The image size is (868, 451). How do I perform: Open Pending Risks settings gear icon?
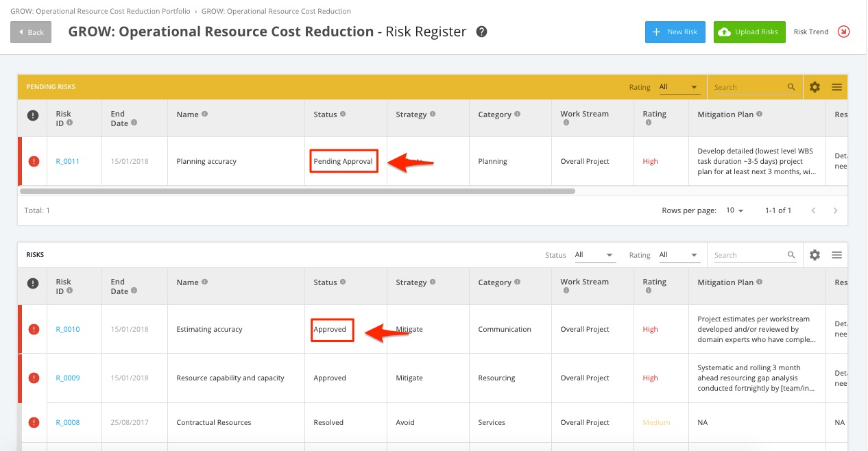tap(815, 87)
